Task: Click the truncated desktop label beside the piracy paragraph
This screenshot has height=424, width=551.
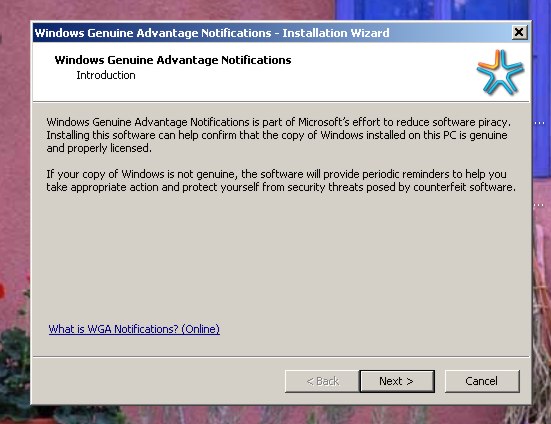Action: 539,123
